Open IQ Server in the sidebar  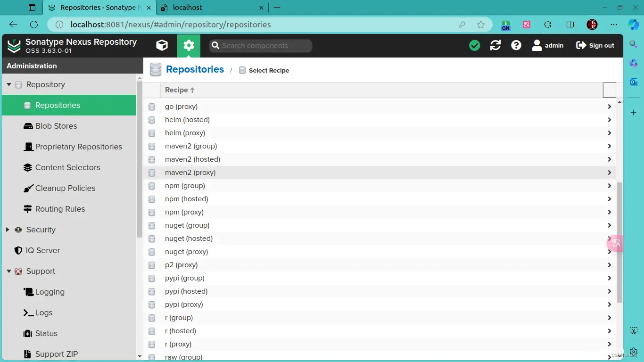(69, 250)
